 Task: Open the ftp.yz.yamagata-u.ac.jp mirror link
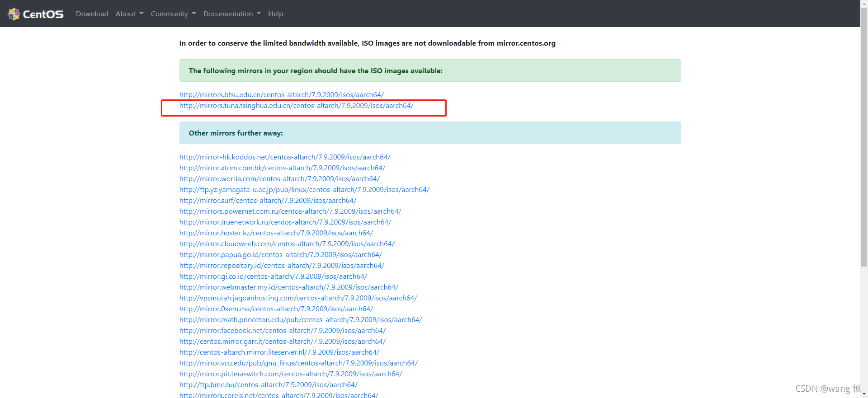point(304,190)
